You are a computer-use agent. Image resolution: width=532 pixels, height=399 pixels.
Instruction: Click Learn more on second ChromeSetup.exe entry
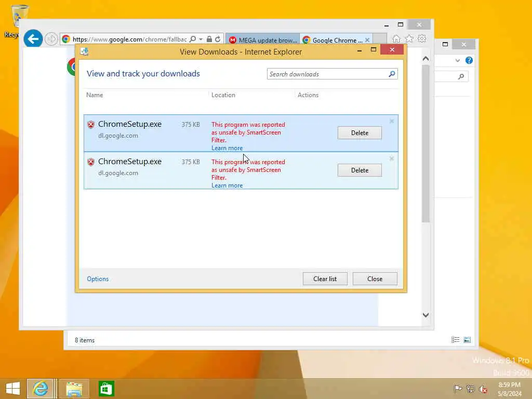(x=227, y=185)
